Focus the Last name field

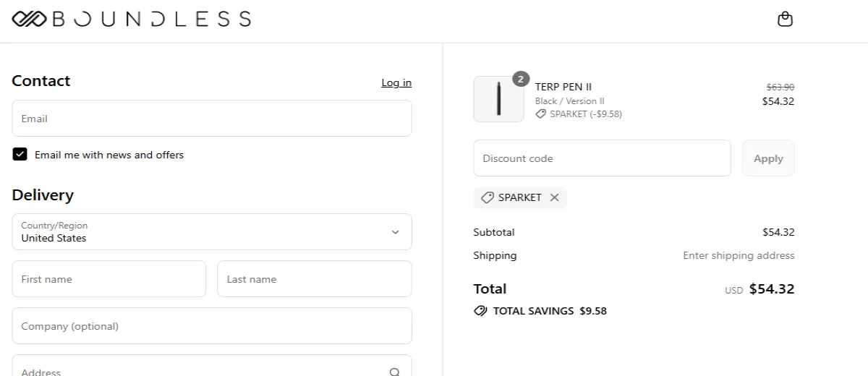coord(315,279)
